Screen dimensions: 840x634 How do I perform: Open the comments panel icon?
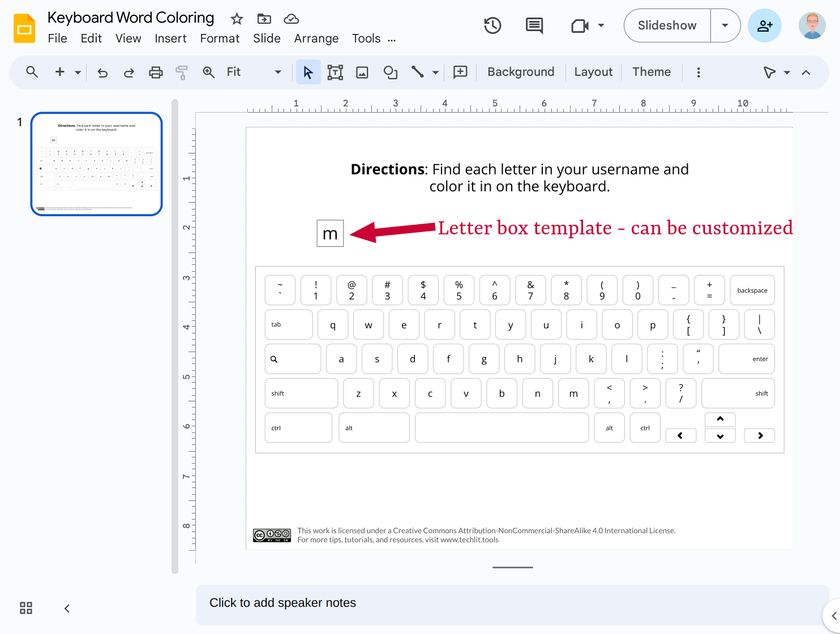click(534, 25)
